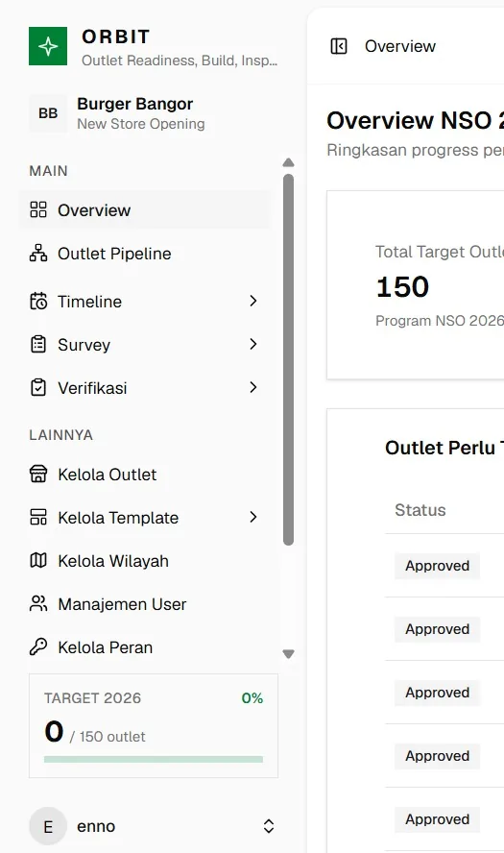This screenshot has height=853, width=504.
Task: Click the Survey clipboard icon
Action: point(38,344)
